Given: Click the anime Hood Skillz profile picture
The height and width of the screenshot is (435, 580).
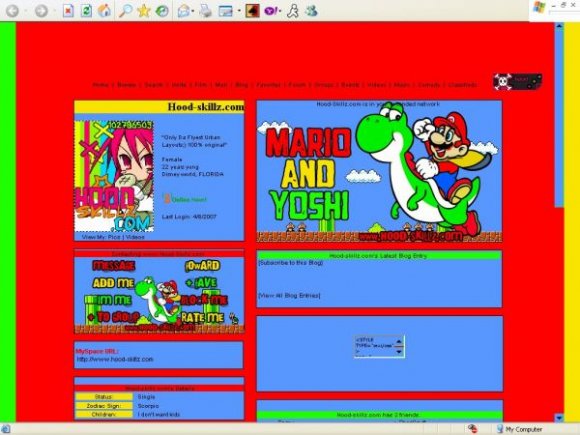Looking at the screenshot, I should [114, 176].
